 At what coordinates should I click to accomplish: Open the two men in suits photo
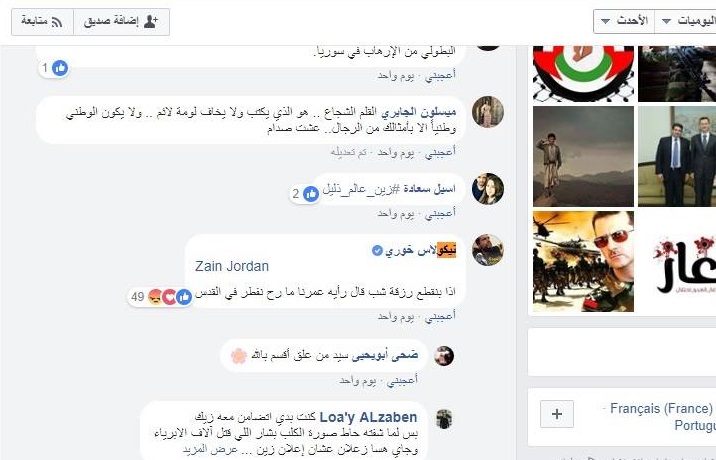(677, 157)
